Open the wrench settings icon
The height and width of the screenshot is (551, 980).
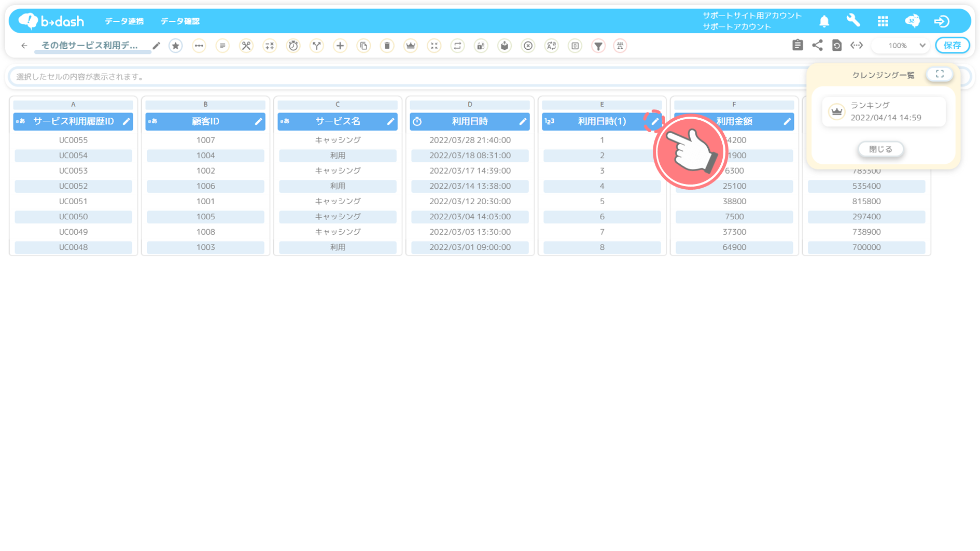tap(853, 21)
